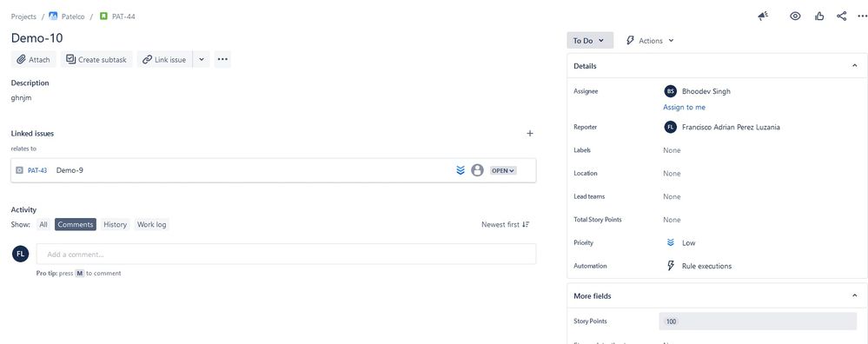Image resolution: width=868 pixels, height=344 pixels.
Task: Edit the description text ghnjm
Action: coord(21,98)
